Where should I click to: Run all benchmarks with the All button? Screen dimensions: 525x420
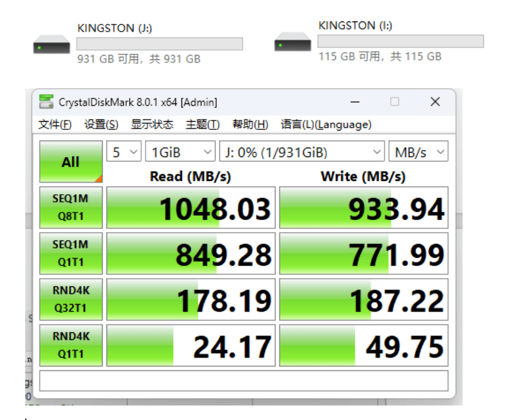[71, 162]
